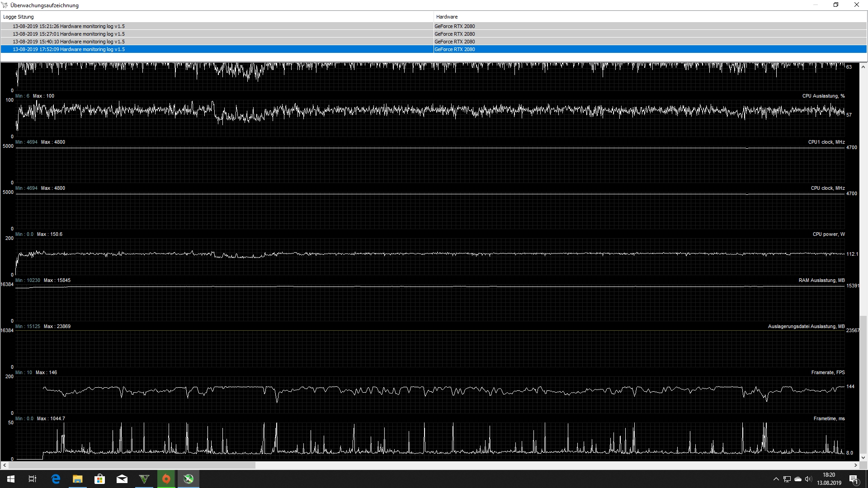Click the vertical scrollbar's down arrow
The height and width of the screenshot is (488, 868).
coord(863,458)
